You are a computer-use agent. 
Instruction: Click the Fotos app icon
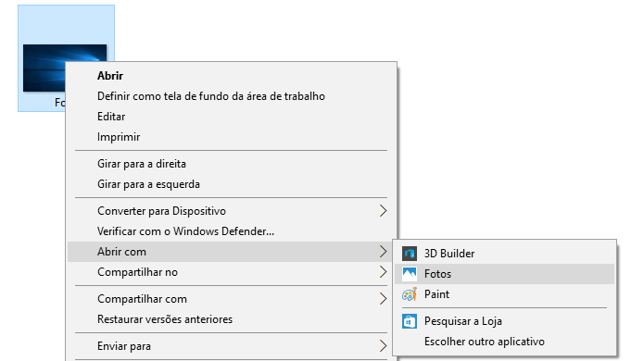[x=409, y=274]
